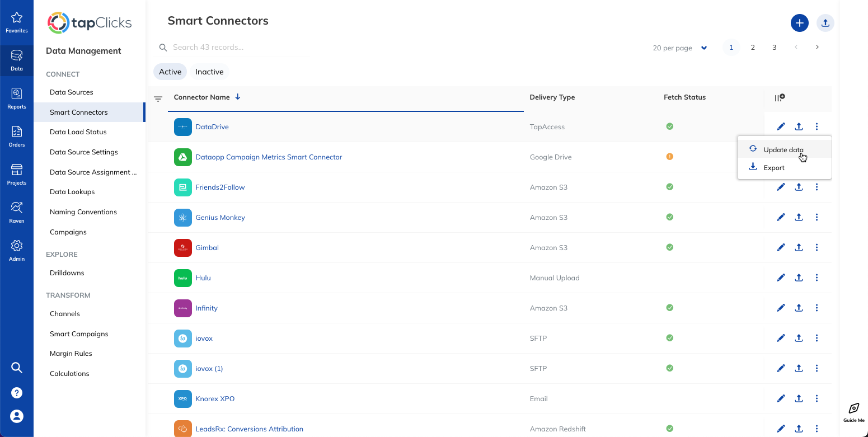
Task: Upload data for LeadsRx connector
Action: point(799,429)
